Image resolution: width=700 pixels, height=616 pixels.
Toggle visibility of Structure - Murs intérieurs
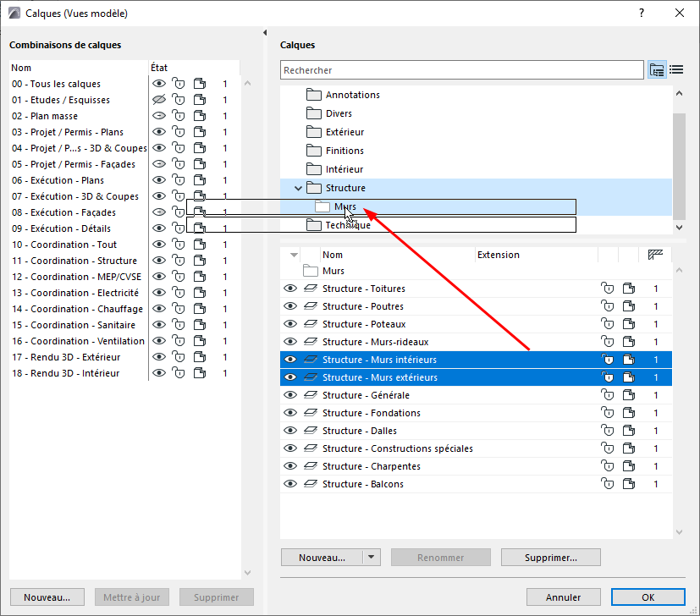tap(290, 360)
